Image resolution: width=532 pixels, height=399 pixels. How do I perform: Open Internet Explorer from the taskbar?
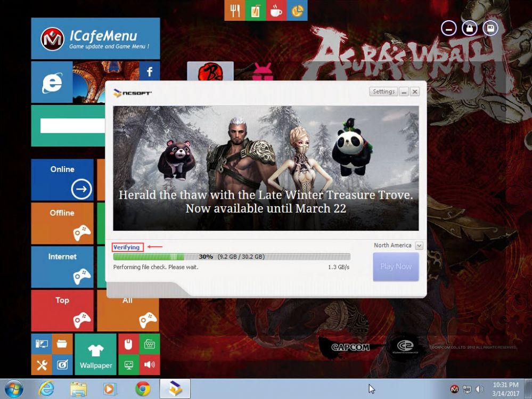[x=46, y=389]
